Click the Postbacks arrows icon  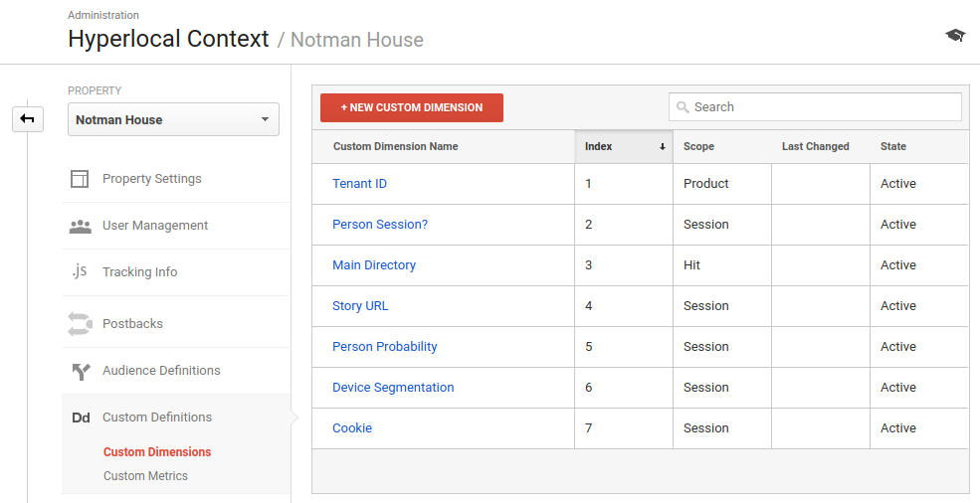tap(80, 324)
